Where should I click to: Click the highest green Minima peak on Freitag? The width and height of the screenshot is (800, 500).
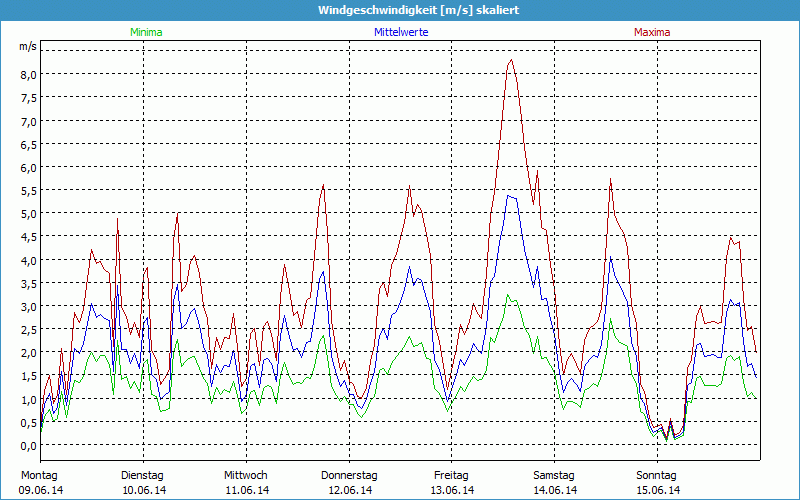507,294
